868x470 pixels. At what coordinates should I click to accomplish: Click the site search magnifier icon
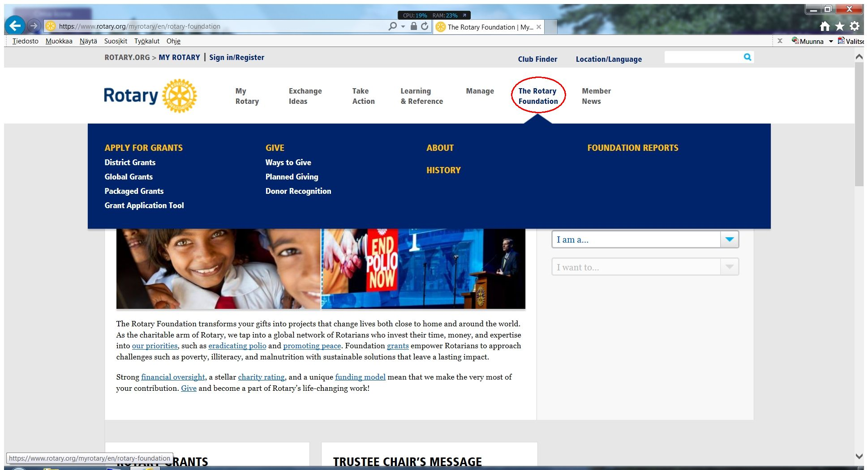pos(747,57)
